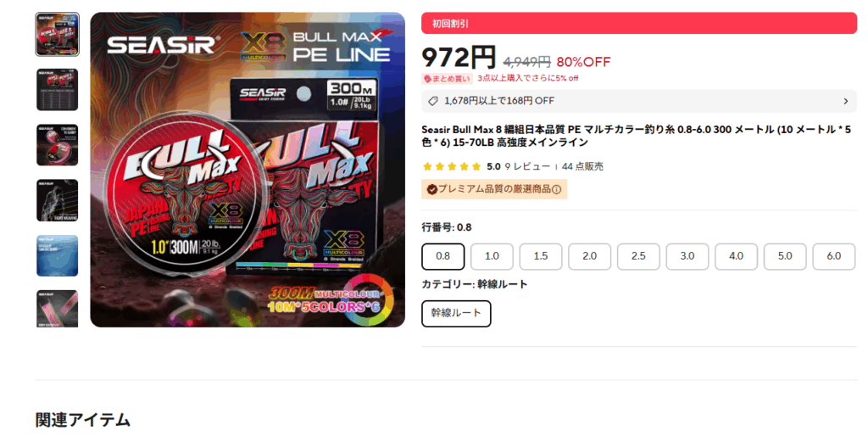
Task: Select the 幹線ルート category button
Action: coord(456,314)
